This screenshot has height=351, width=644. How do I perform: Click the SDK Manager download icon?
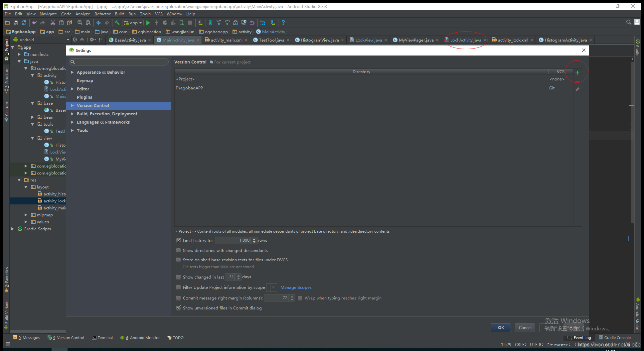(x=273, y=23)
